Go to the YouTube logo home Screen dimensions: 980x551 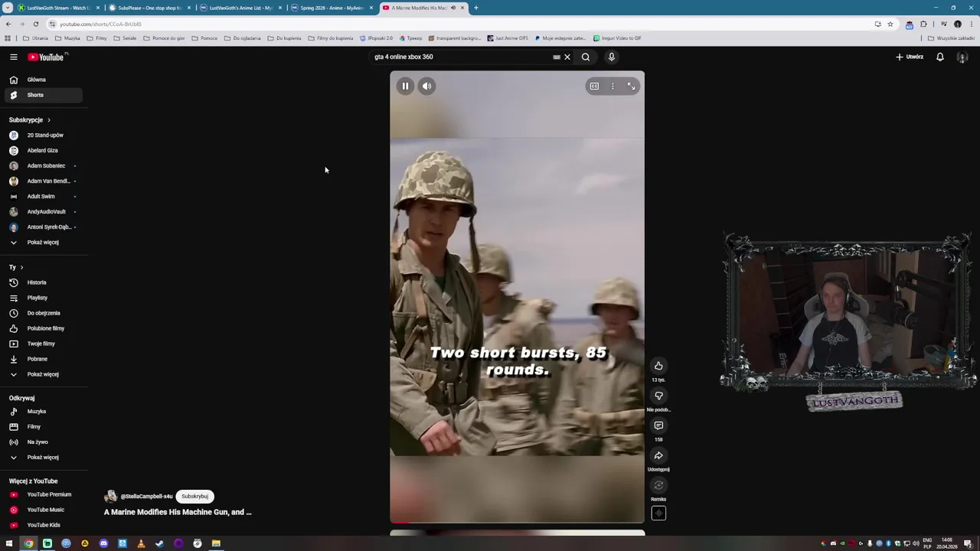coord(47,57)
